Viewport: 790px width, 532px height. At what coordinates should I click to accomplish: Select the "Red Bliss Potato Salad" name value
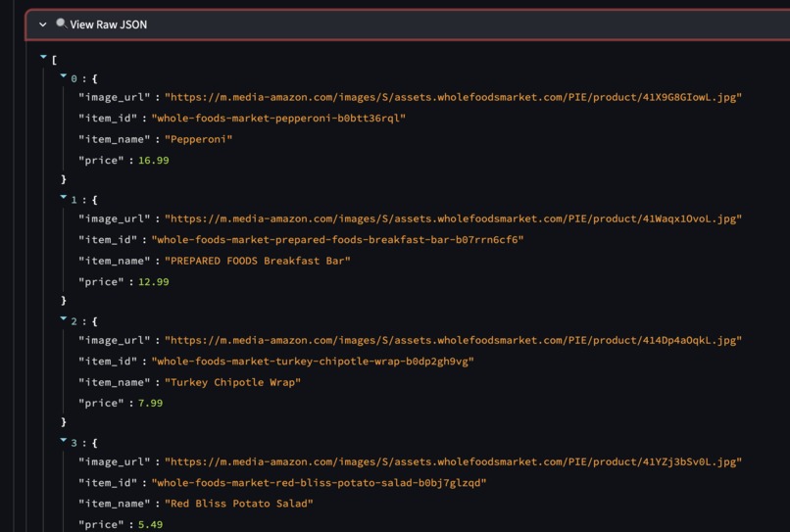tap(239, 504)
